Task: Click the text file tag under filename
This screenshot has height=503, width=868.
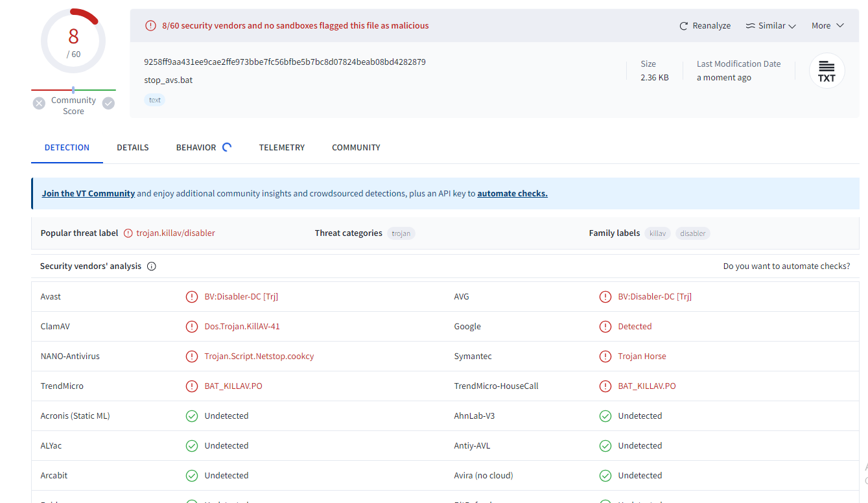Action: 155,100
